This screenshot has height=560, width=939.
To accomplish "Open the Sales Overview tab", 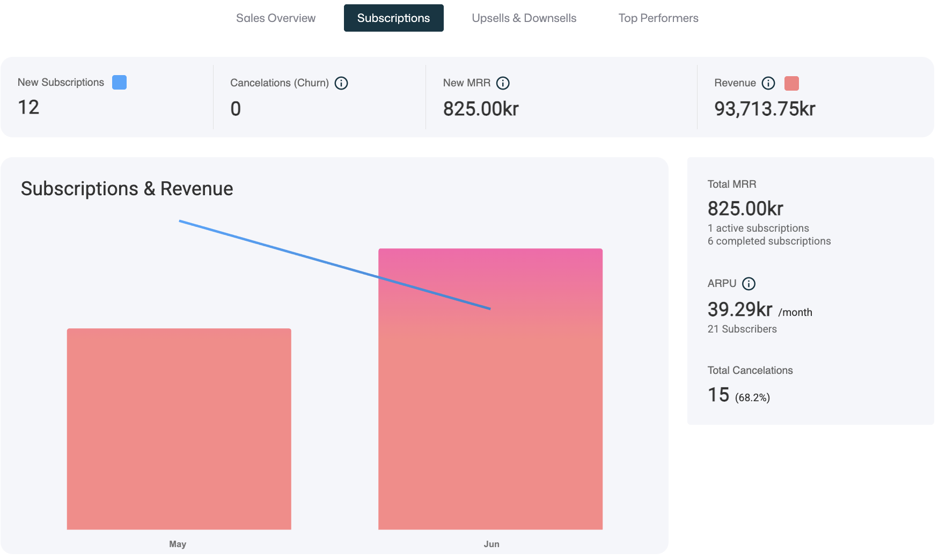I will [x=276, y=18].
